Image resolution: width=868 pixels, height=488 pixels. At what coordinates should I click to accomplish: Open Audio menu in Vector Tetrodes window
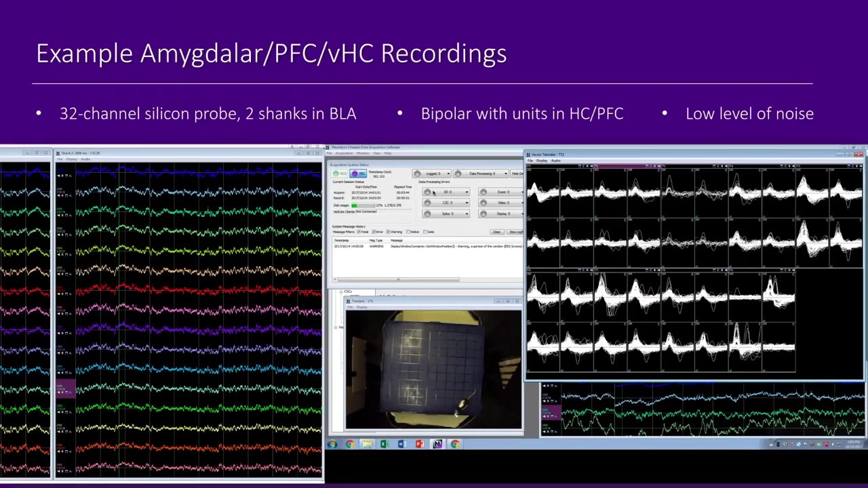[556, 161]
